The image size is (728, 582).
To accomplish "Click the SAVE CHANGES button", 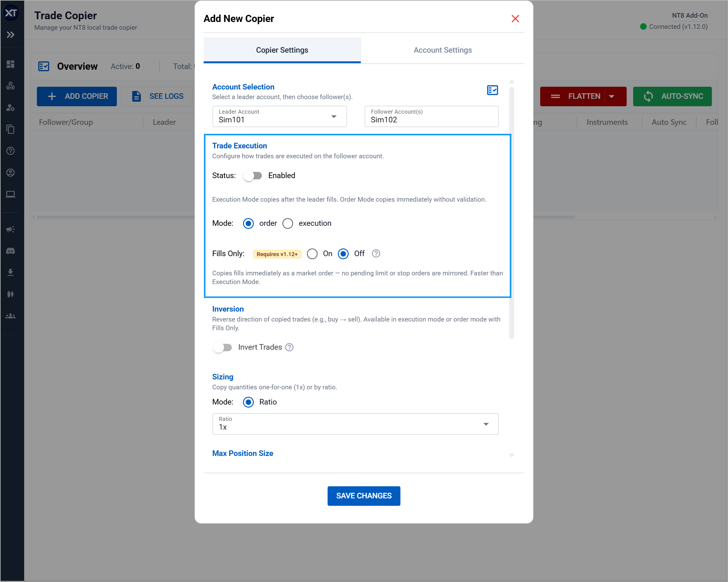I will click(x=364, y=496).
